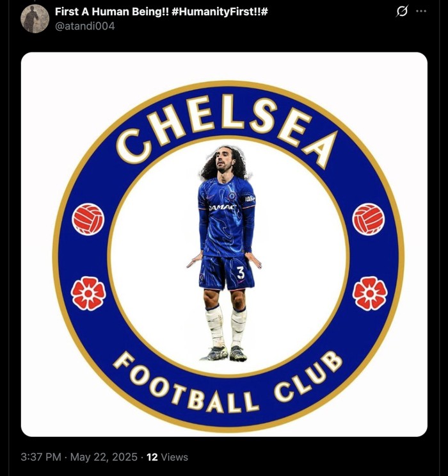Open the three-dot more options menu
This screenshot has height=476, width=448.
point(421,12)
